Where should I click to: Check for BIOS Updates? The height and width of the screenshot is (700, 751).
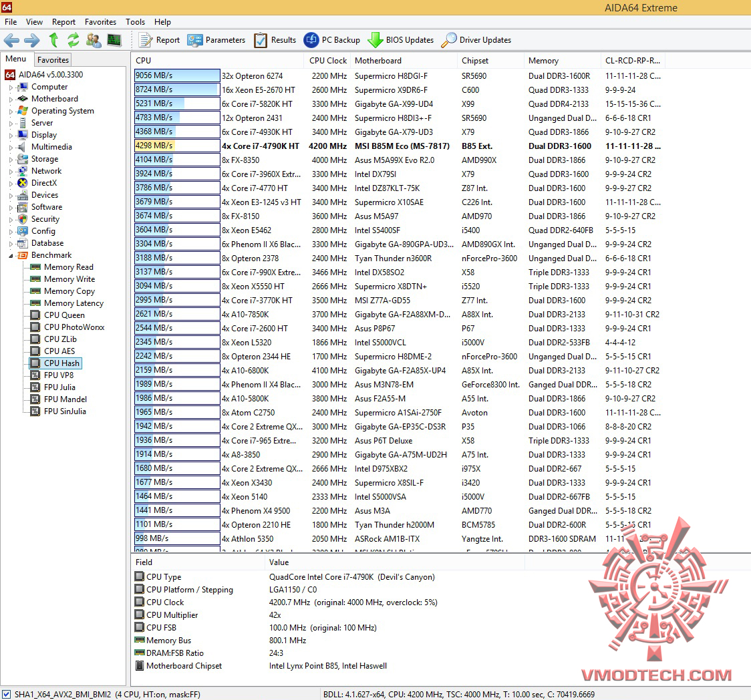(x=401, y=40)
